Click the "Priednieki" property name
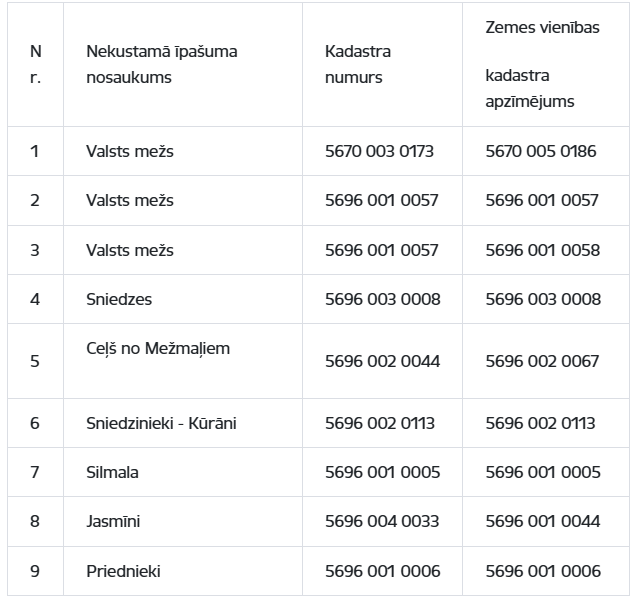The width and height of the screenshot is (638, 597). [123, 572]
